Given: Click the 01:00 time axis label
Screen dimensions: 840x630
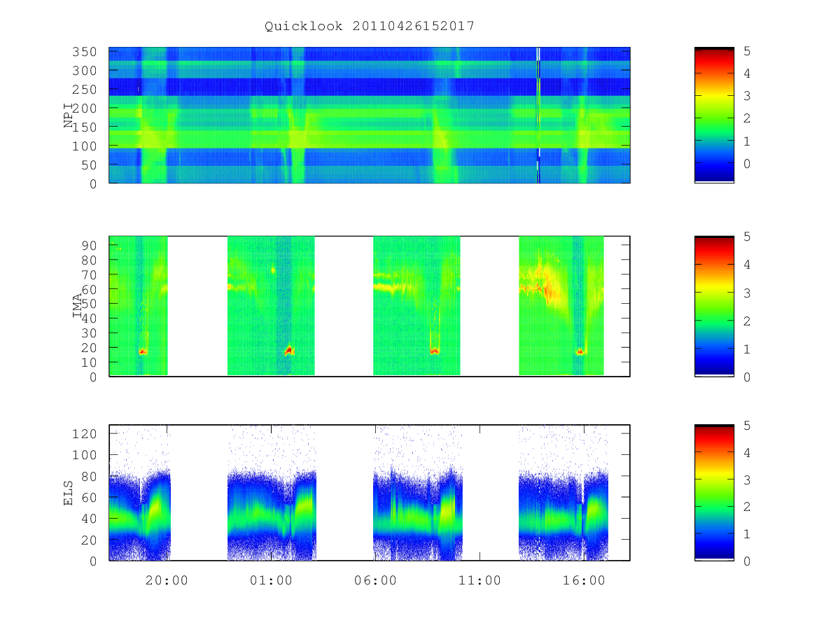Looking at the screenshot, I should [271, 580].
